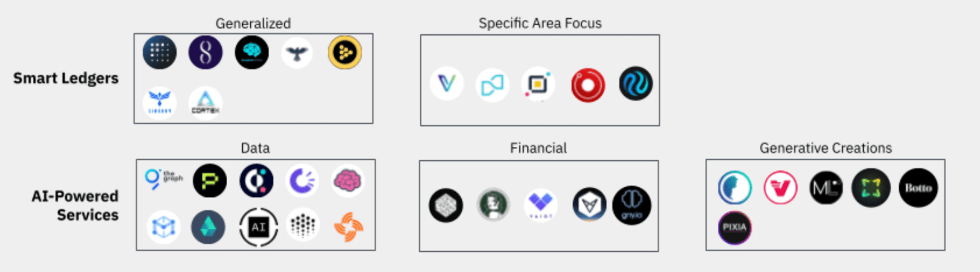Image resolution: width=980 pixels, height=272 pixels.
Task: Click the Generalized heading
Action: (253, 24)
